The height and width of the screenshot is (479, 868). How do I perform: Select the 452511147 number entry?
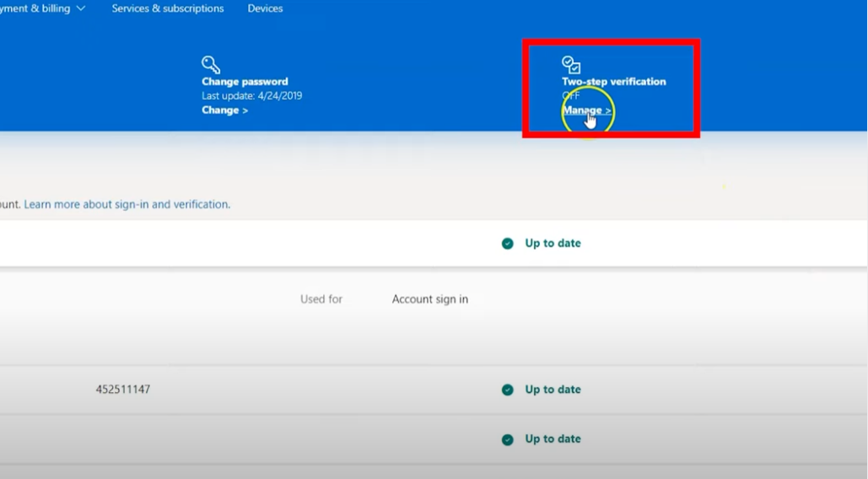(123, 390)
